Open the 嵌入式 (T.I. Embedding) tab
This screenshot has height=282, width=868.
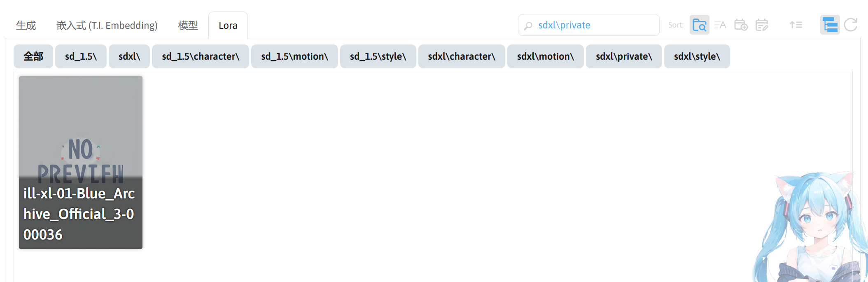[x=107, y=26]
